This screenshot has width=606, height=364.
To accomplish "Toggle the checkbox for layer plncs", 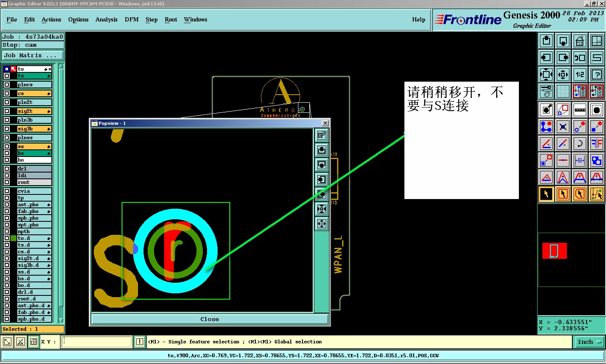I will pyautogui.click(x=7, y=85).
